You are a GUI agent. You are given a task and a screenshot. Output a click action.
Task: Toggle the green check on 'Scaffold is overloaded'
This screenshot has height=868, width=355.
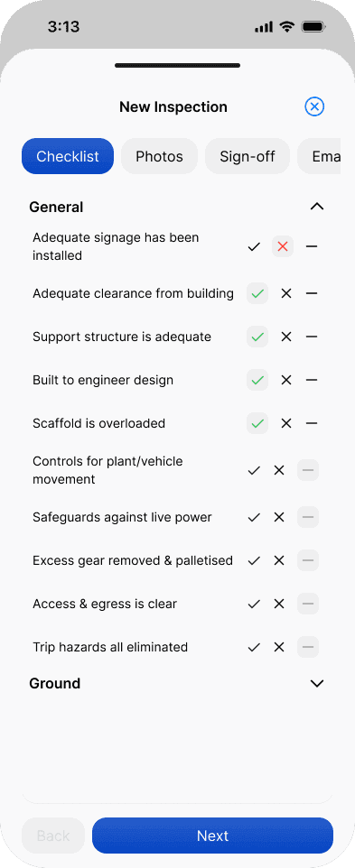257,423
